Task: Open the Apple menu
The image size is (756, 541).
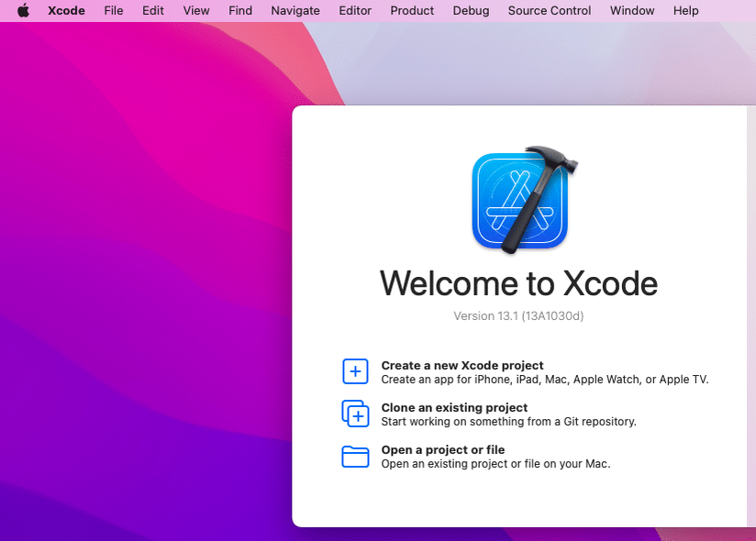Action: pos(23,10)
